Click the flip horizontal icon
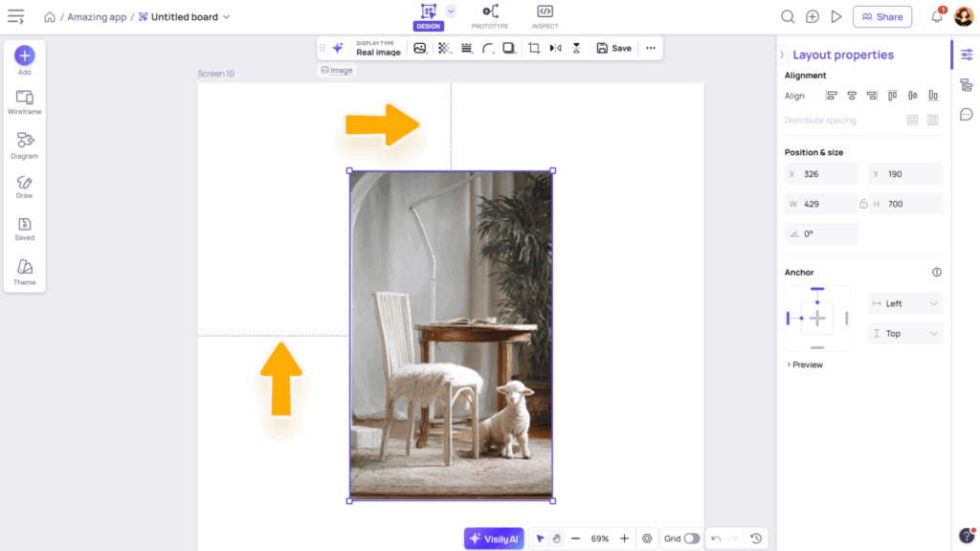The width and height of the screenshot is (980, 551). 555,48
